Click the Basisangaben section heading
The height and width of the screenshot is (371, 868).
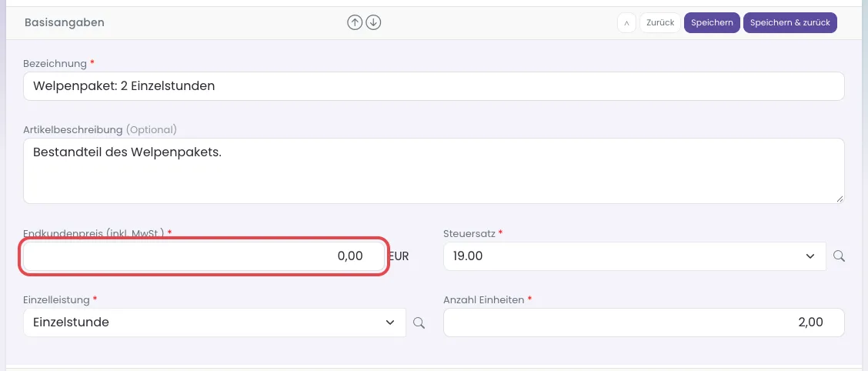pos(65,22)
